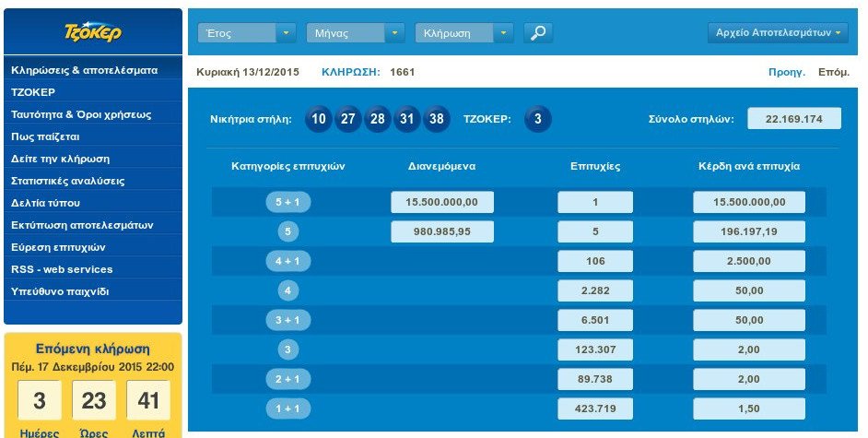
Task: Click successes value 106
Action: coord(595,261)
